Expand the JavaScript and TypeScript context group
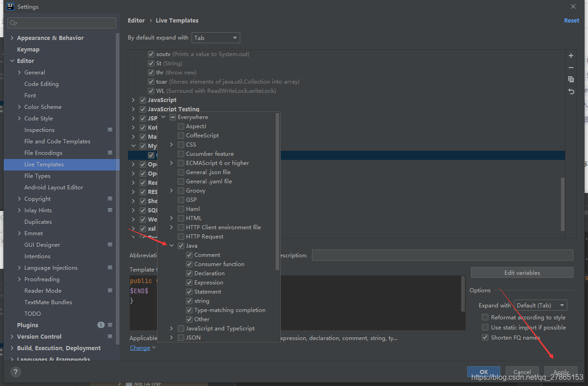Viewport: 588px width, 386px height. (172, 329)
